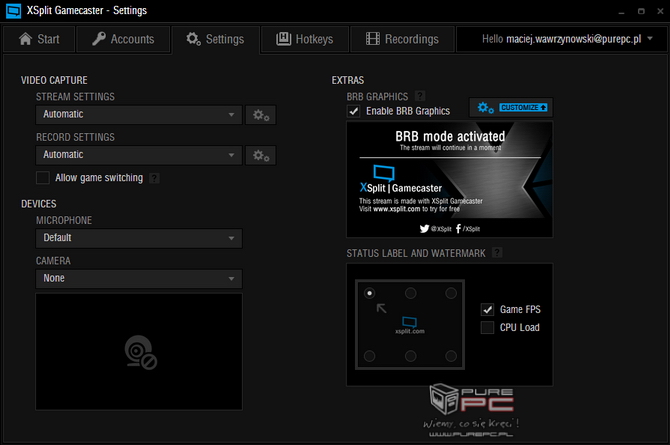Show help for BRB Graphics
670x445 pixels.
point(420,96)
